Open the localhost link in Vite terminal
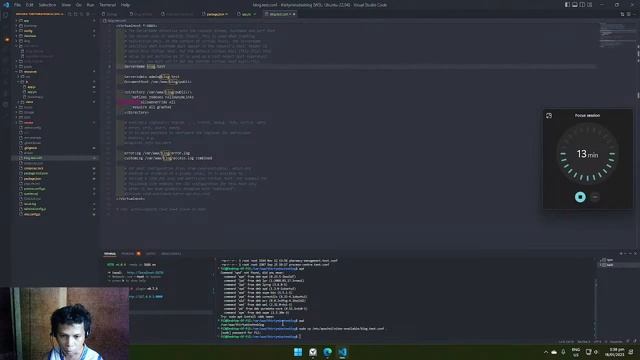This screenshot has height=360, width=640. click(x=145, y=273)
